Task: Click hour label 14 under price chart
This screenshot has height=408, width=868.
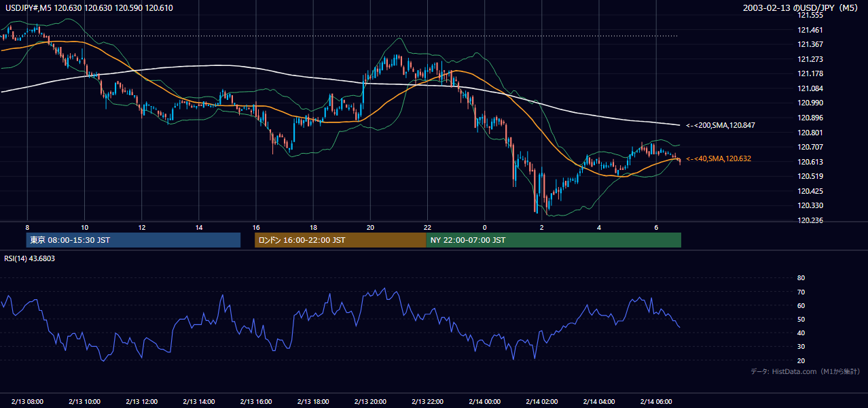Action: click(x=199, y=227)
